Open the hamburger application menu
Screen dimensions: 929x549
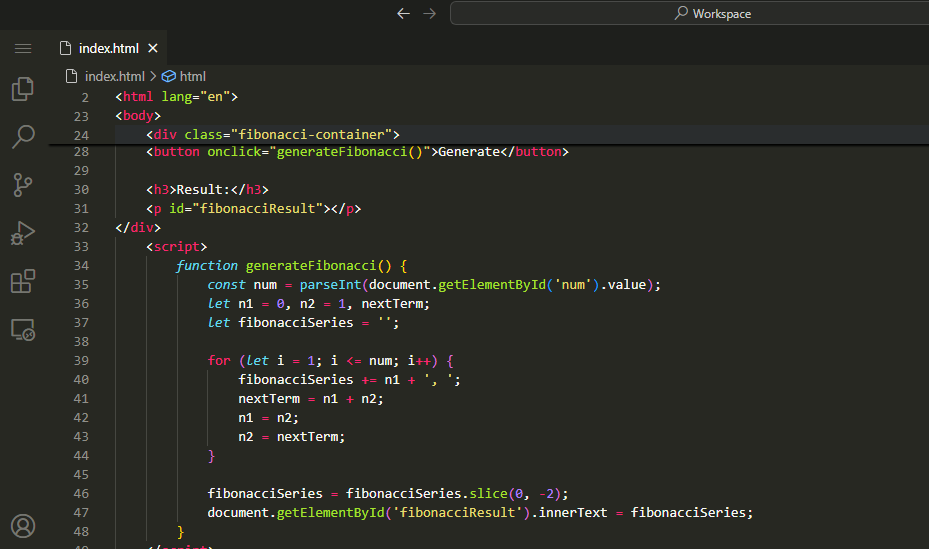point(23,49)
